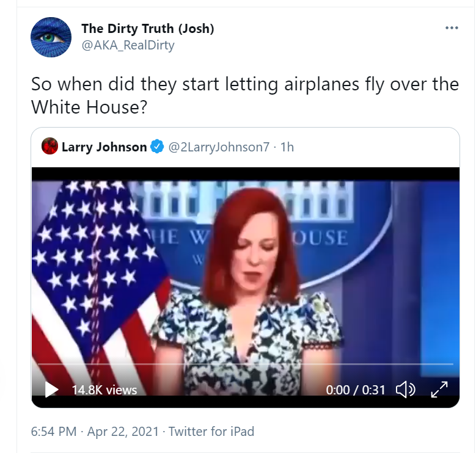Click the @AKA_RealDirty handle
476x453 pixels.
[128, 45]
